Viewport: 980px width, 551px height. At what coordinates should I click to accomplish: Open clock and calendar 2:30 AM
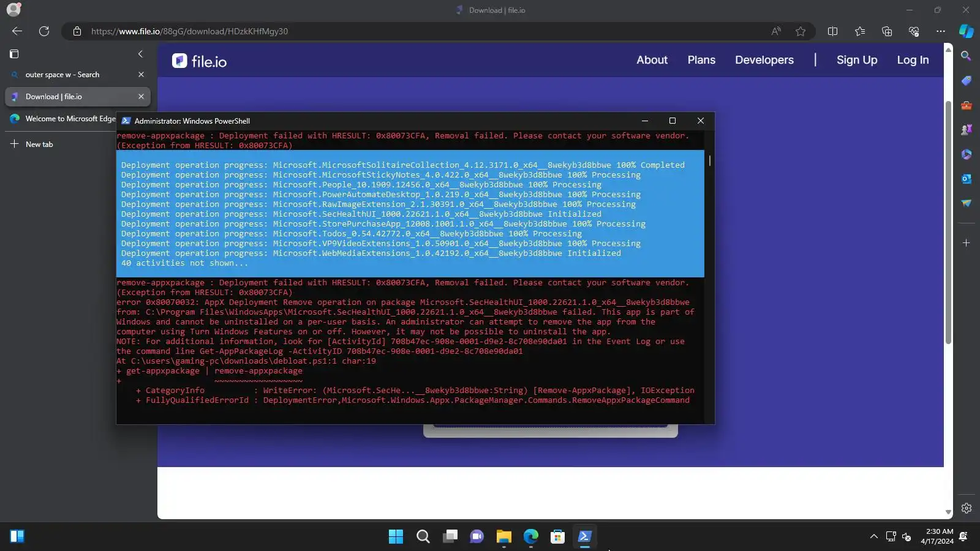point(937,536)
